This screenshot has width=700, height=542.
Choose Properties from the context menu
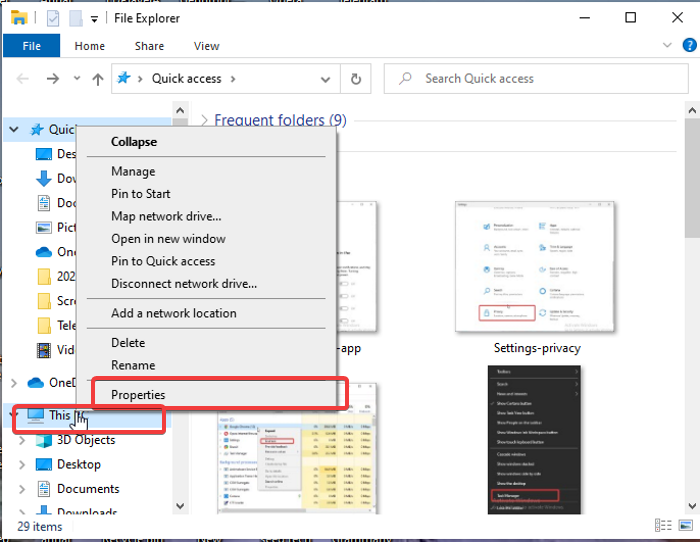pyautogui.click(x=138, y=395)
